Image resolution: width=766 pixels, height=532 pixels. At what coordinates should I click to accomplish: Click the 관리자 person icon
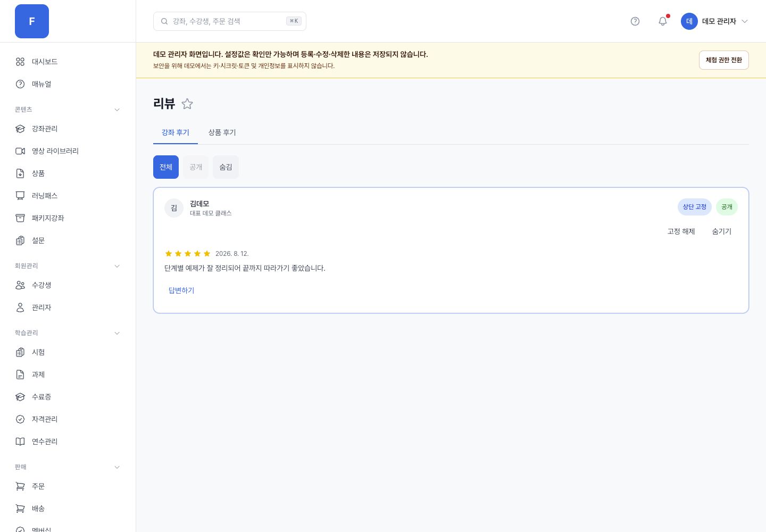pyautogui.click(x=20, y=307)
